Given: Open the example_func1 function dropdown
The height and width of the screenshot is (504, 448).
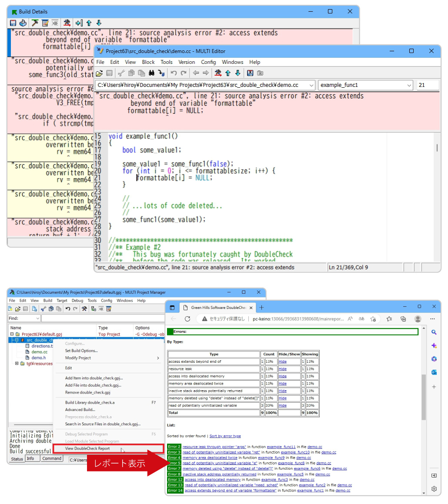Looking at the screenshot, I should point(409,85).
